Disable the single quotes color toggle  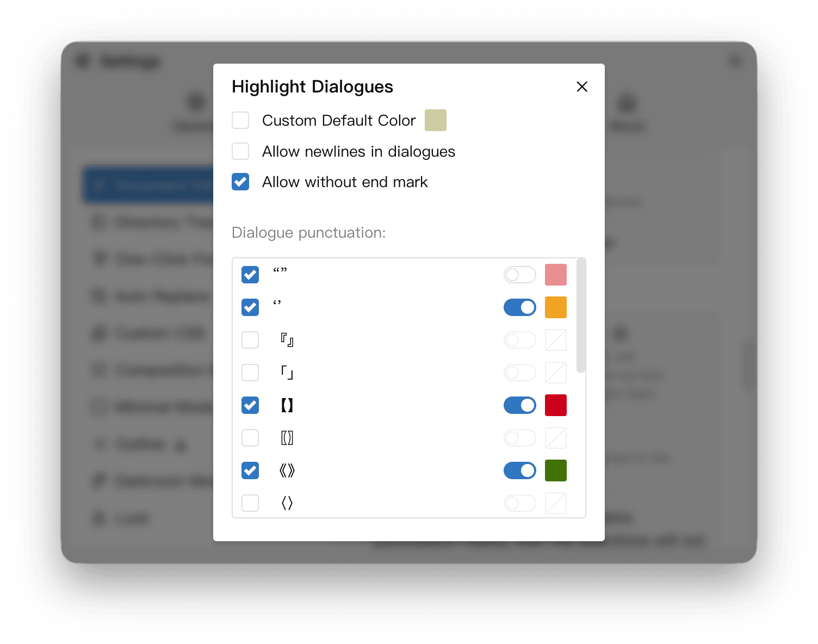[519, 307]
